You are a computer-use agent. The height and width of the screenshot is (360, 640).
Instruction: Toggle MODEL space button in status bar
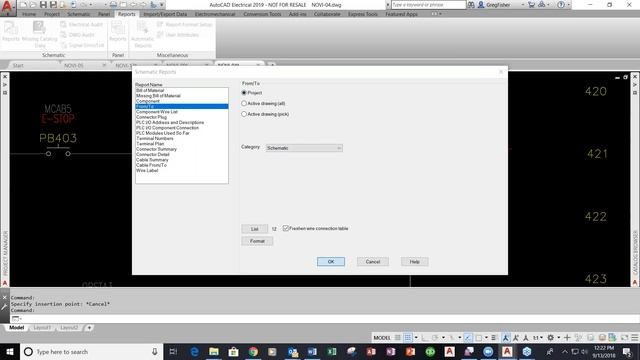pyautogui.click(x=382, y=338)
